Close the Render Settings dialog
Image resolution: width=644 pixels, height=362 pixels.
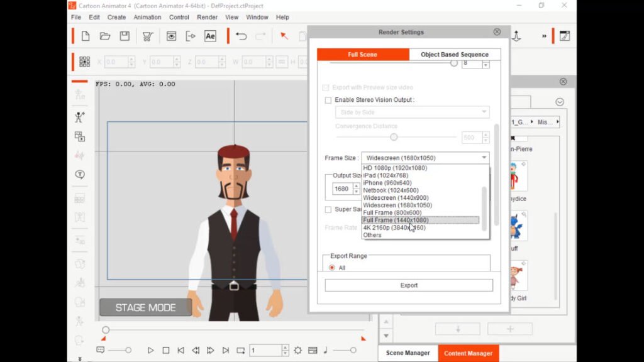(497, 32)
